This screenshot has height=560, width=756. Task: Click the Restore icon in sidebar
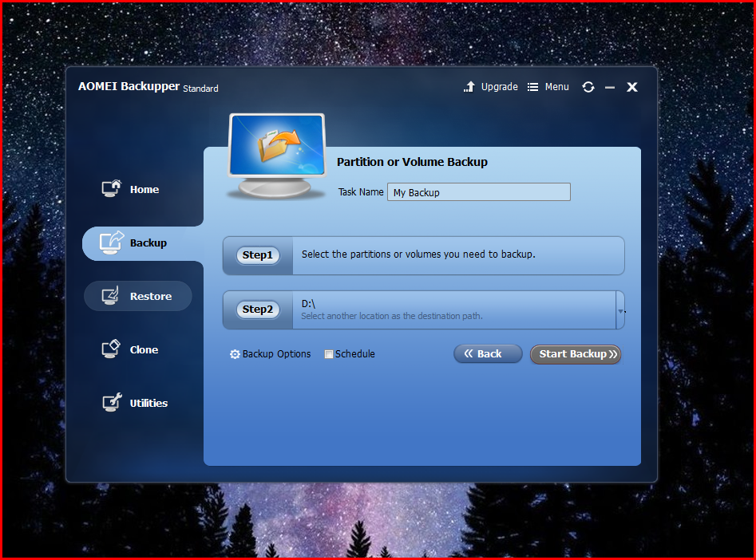coord(110,295)
